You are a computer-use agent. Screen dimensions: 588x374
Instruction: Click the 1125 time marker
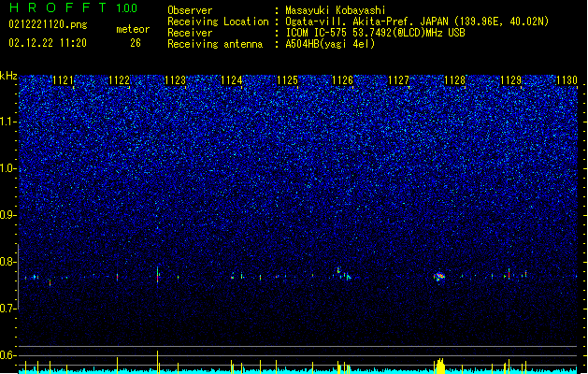click(287, 80)
